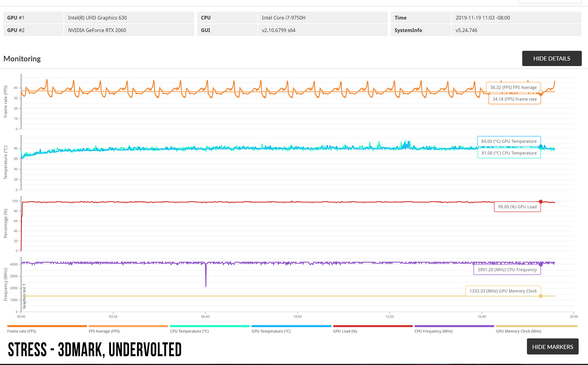
Task: Click the Graphics test 1 vertical label
Action: pyautogui.click(x=24, y=296)
